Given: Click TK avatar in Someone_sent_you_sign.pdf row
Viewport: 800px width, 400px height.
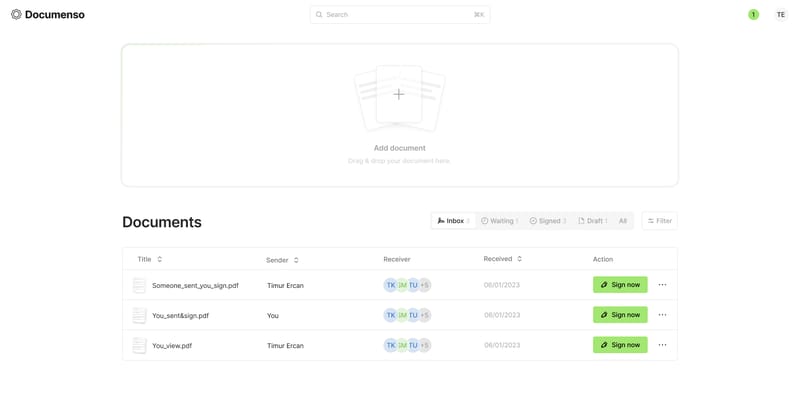Looking at the screenshot, I should click(390, 285).
